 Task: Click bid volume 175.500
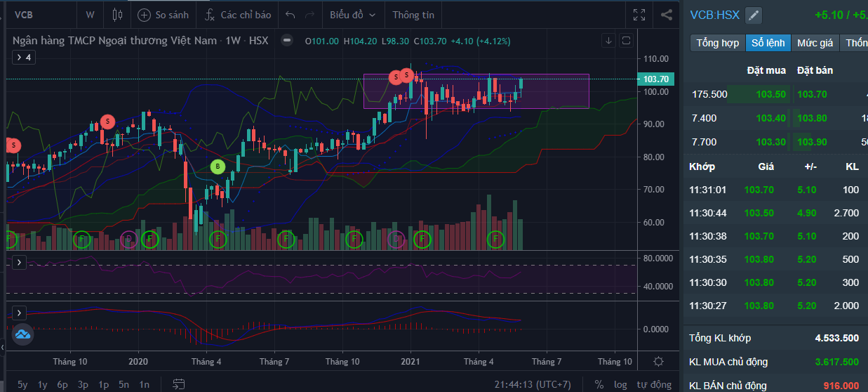point(709,94)
